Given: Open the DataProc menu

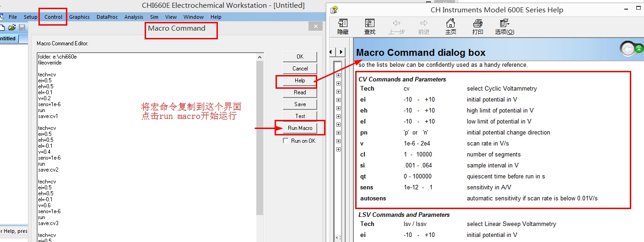Looking at the screenshot, I should (107, 17).
